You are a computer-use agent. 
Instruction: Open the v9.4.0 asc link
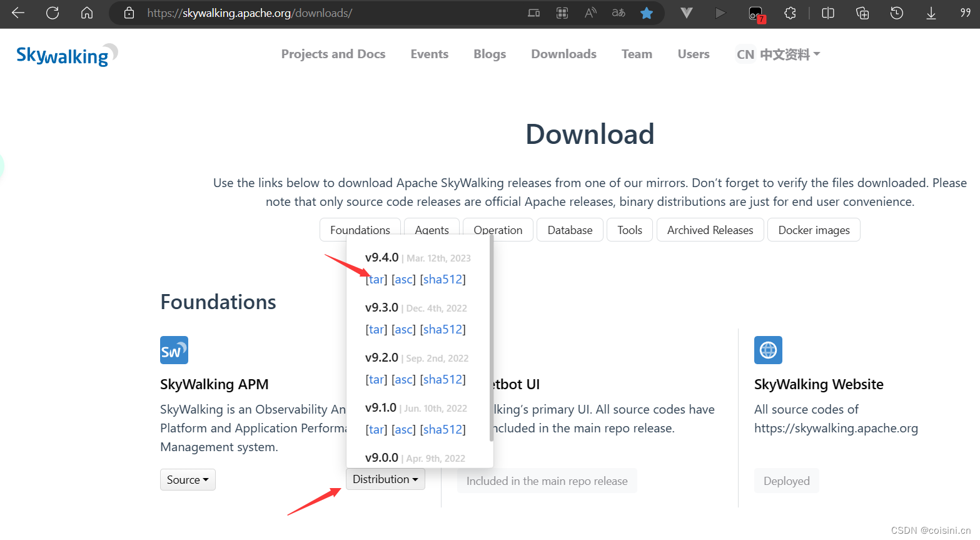coord(403,279)
